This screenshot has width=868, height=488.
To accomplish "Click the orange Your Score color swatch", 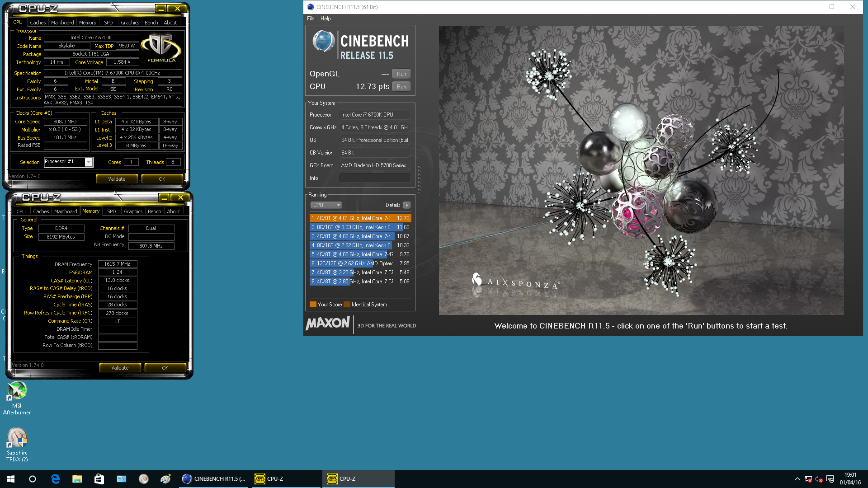I will 313,304.
